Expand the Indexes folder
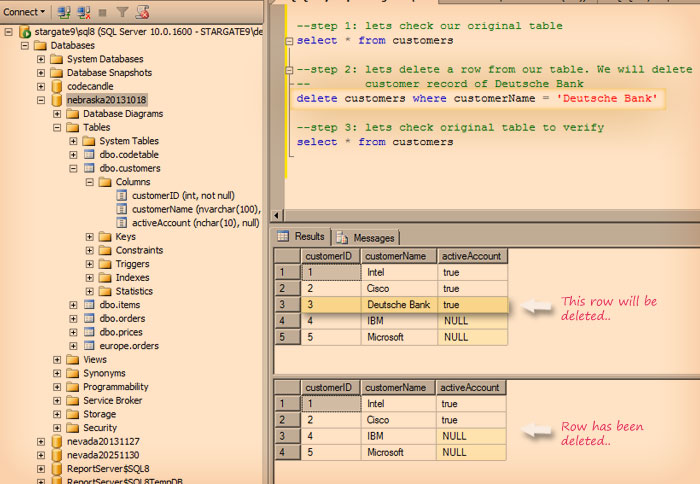This screenshot has height=484, width=700. [x=89, y=278]
